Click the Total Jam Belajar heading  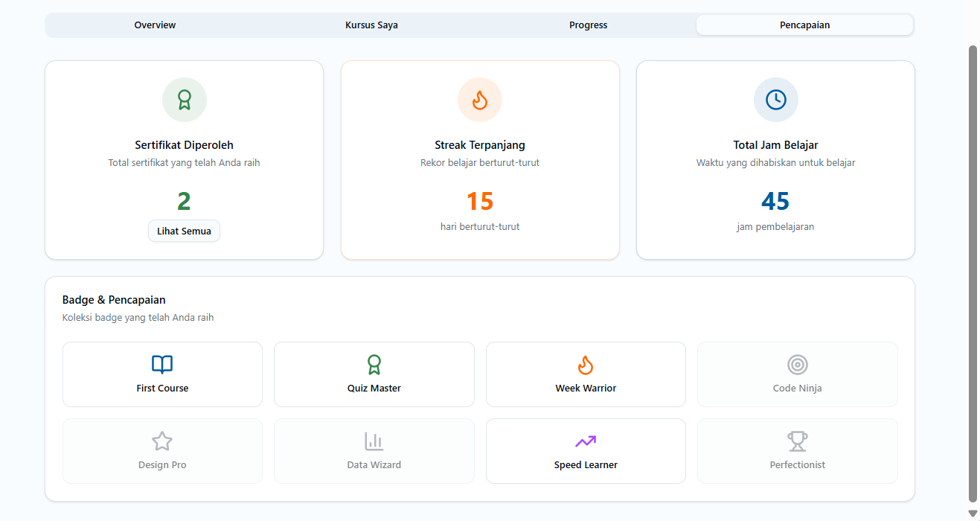(775, 145)
